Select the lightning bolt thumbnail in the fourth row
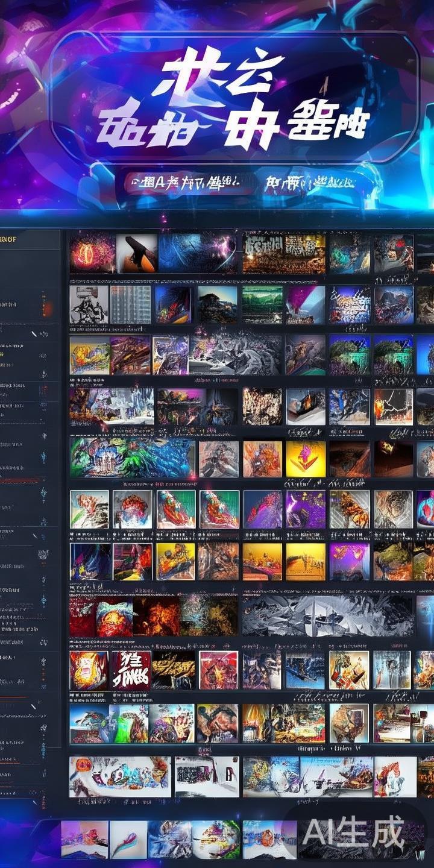This screenshot has width=434, height=868. pos(394,406)
